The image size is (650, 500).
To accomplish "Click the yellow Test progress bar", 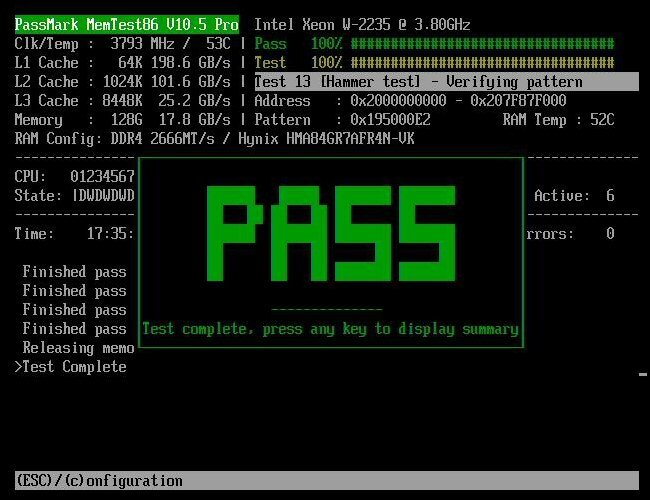I will [483, 63].
